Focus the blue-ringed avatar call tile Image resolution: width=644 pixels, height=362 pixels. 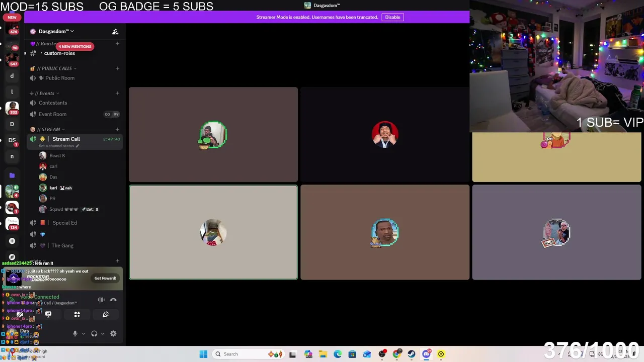click(x=385, y=232)
